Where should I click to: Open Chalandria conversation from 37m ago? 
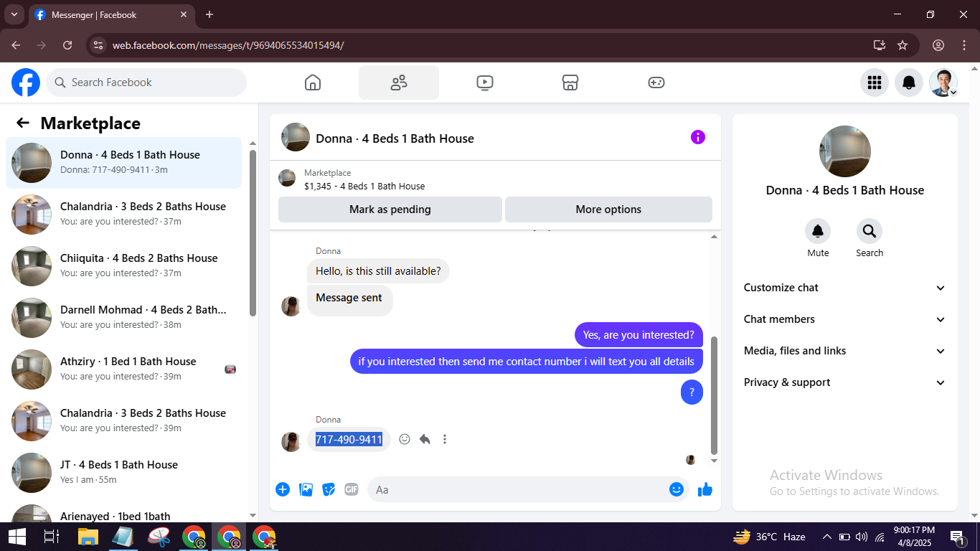124,215
